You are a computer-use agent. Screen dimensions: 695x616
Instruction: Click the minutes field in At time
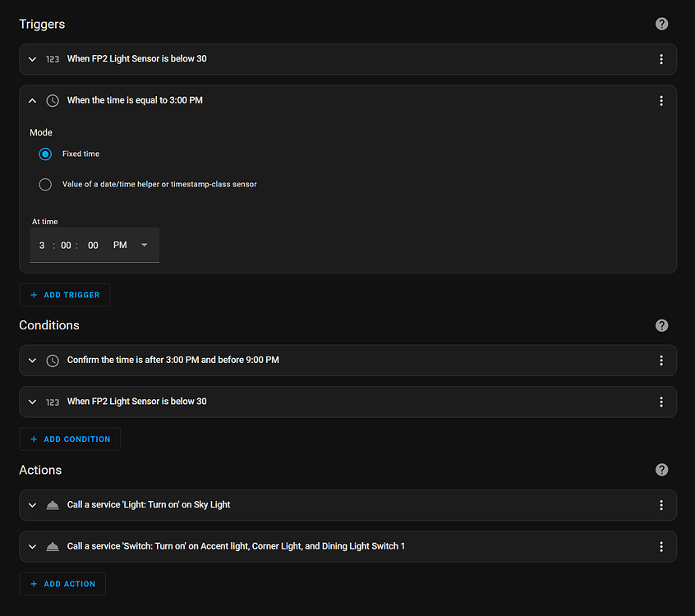pyautogui.click(x=67, y=246)
